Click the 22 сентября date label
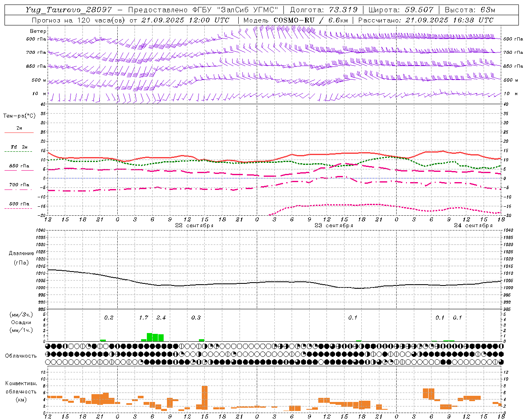Viewport: 525px width, 420px height. pyautogui.click(x=194, y=226)
